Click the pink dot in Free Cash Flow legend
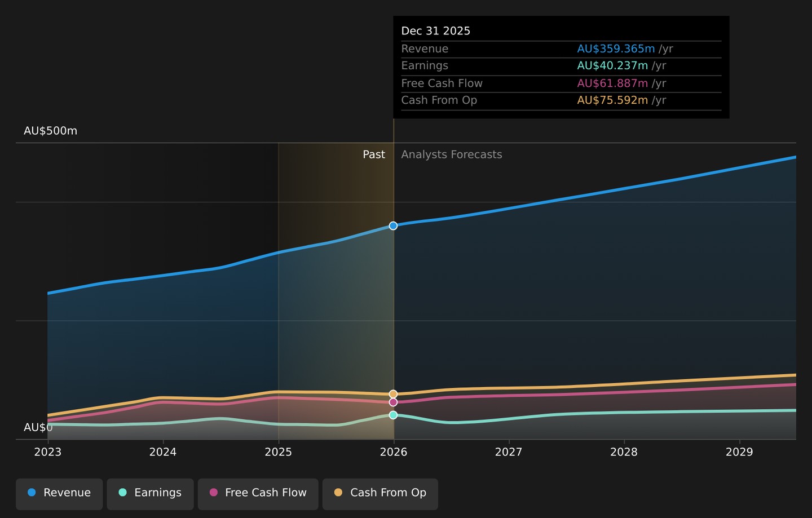 pos(213,492)
